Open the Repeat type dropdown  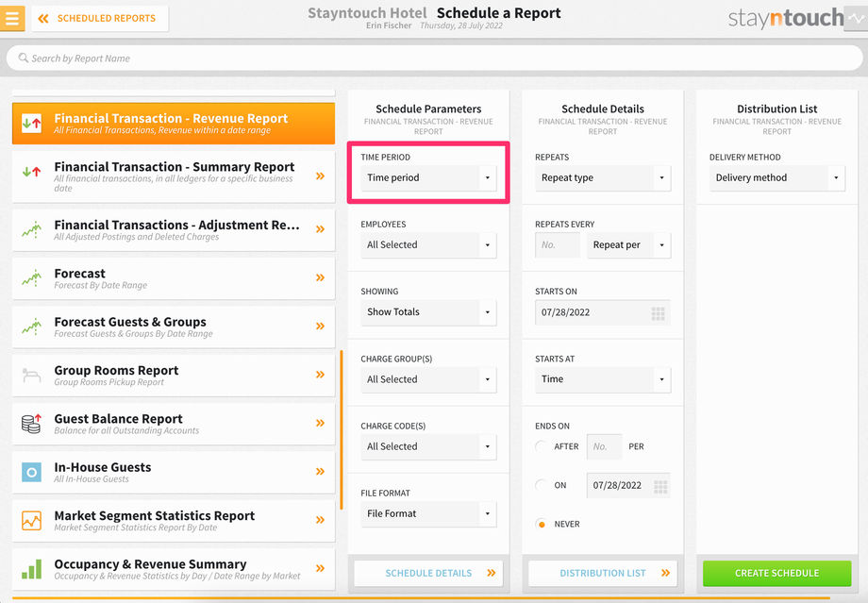coord(603,177)
